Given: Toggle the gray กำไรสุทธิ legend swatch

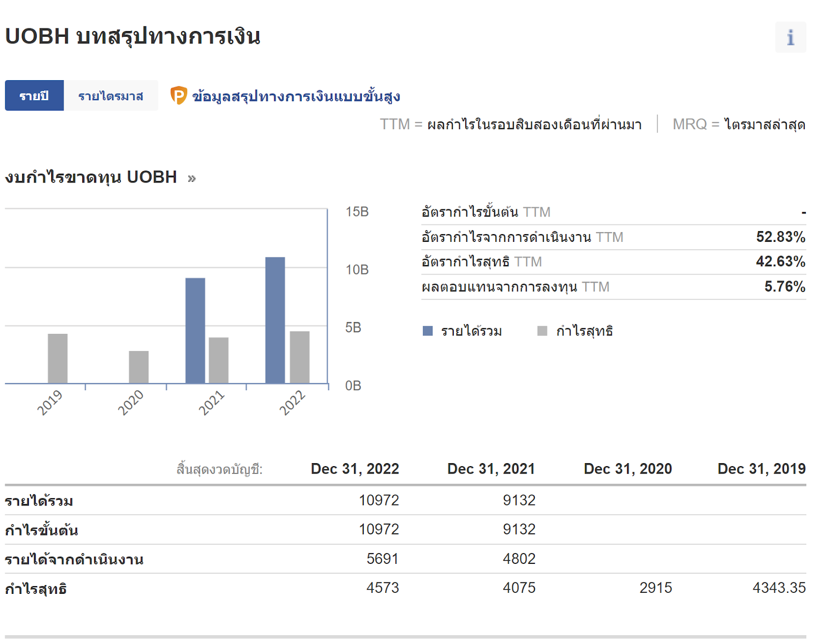Looking at the screenshot, I should pyautogui.click(x=542, y=331).
